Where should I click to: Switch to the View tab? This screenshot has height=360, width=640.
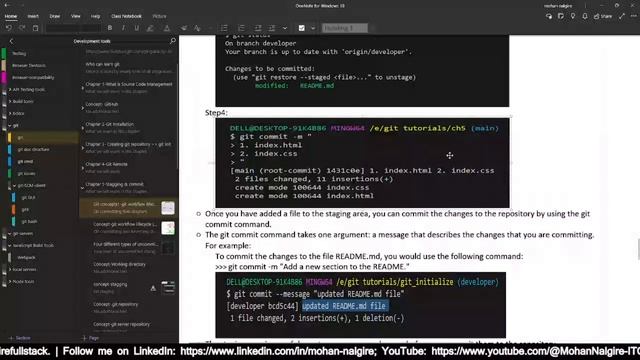pos(76,16)
